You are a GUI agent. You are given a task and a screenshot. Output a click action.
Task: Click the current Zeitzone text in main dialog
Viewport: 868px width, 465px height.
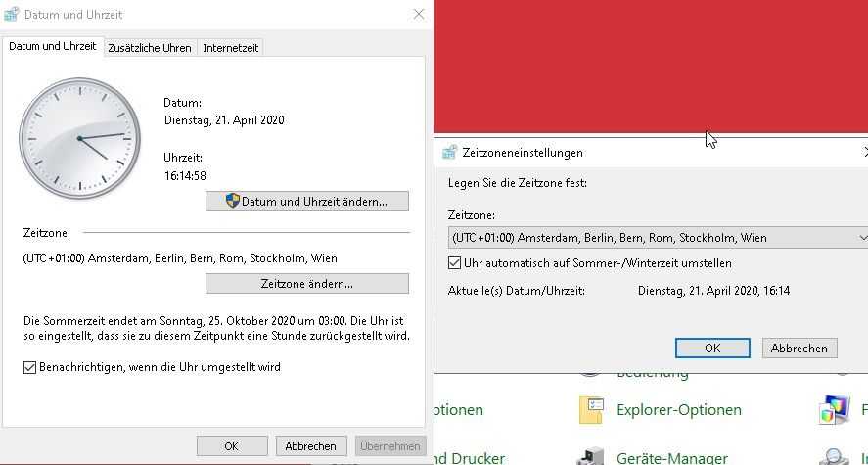pyautogui.click(x=180, y=258)
